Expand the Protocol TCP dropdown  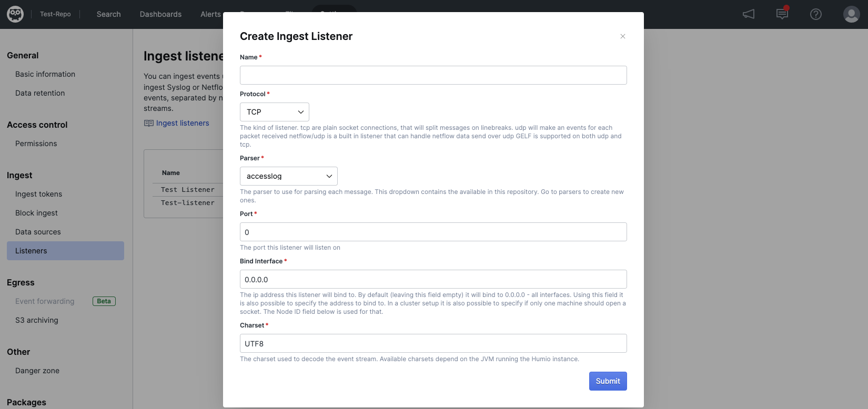[275, 112]
